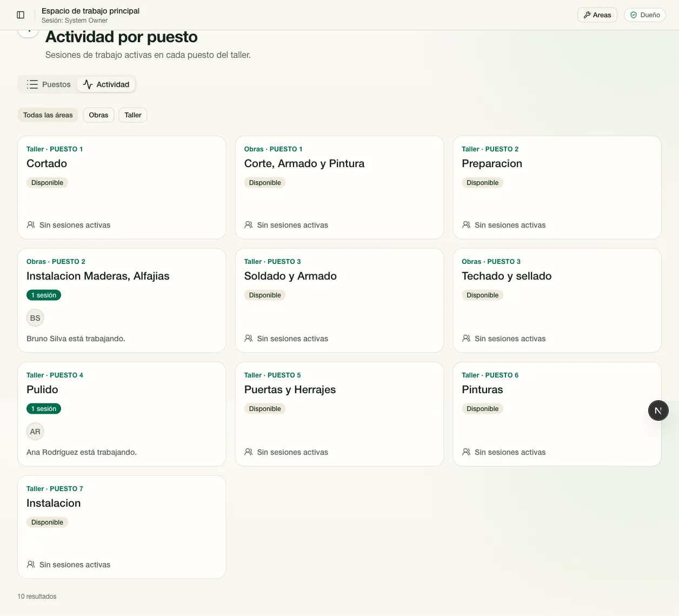Viewport: 679px width, 616px height.
Task: Select the Todas las áreas filter
Action: [x=48, y=115]
